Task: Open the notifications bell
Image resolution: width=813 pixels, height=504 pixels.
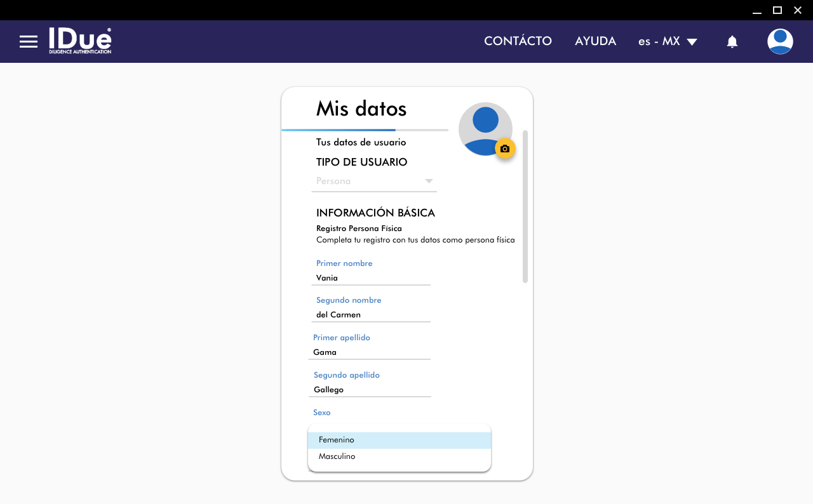Action: [x=732, y=42]
